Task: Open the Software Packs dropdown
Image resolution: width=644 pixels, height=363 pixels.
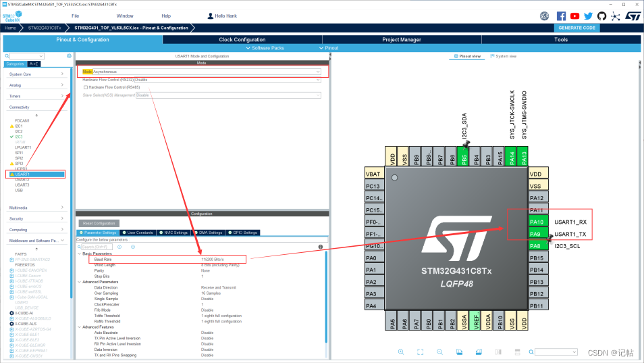Action: tap(265, 48)
